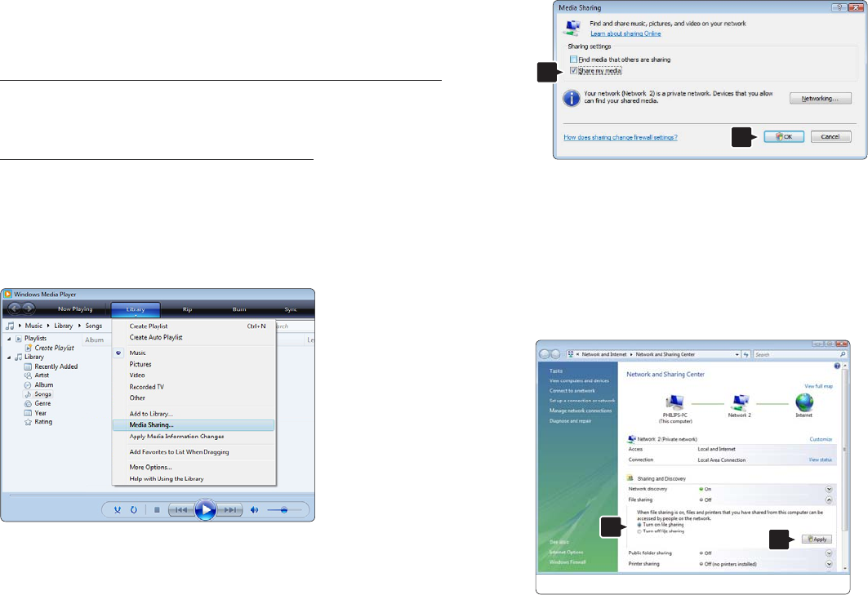Play the current track in Media Player
Image resolution: width=868 pixels, height=595 pixels.
pyautogui.click(x=206, y=510)
